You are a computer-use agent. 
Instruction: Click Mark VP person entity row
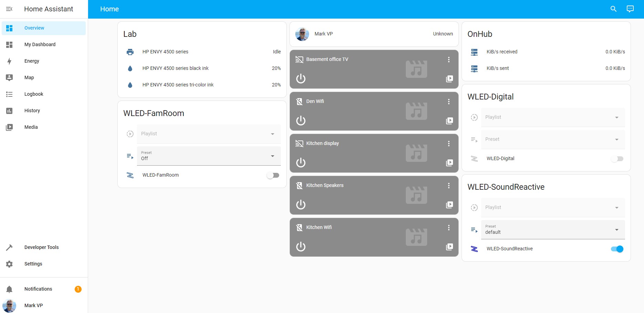point(374,34)
